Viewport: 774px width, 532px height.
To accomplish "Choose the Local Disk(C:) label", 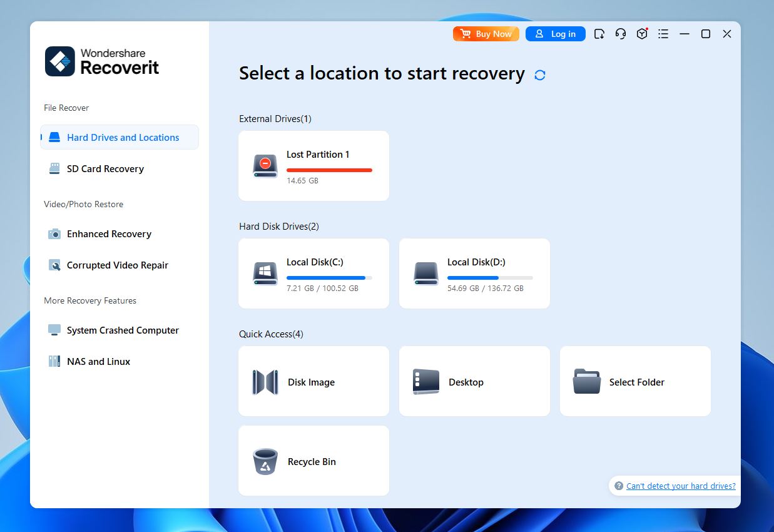I will [315, 262].
